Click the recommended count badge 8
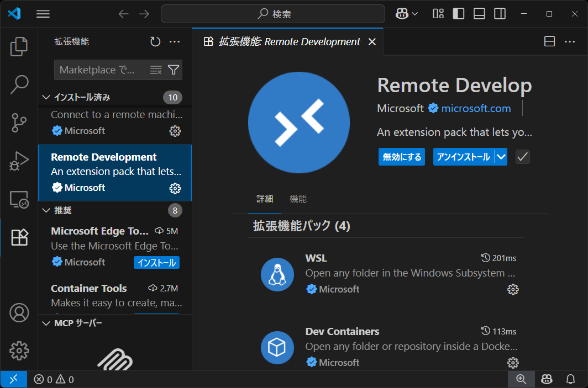The width and height of the screenshot is (588, 388). (x=175, y=211)
